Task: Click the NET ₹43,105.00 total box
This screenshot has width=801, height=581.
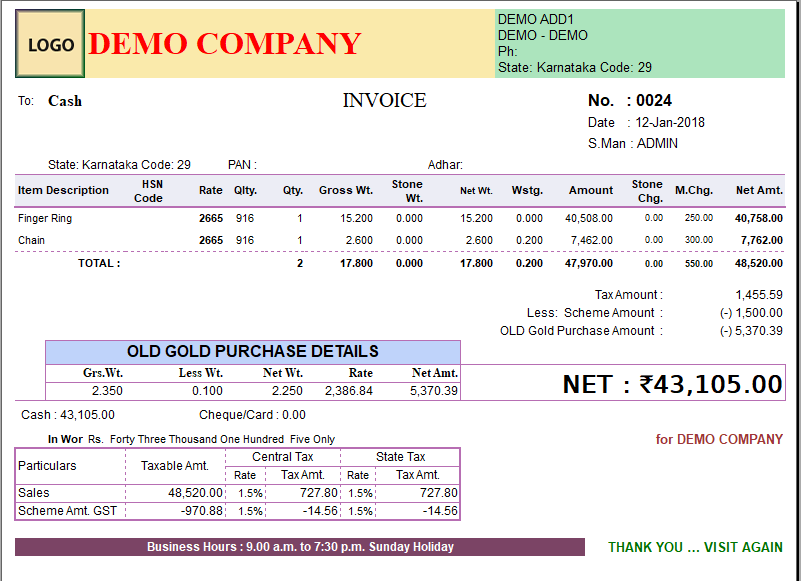Action: tap(623, 383)
